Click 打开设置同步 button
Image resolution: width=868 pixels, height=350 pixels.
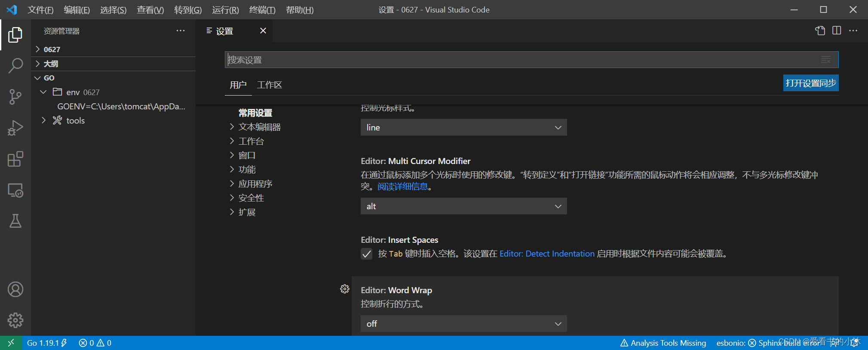[x=811, y=83]
